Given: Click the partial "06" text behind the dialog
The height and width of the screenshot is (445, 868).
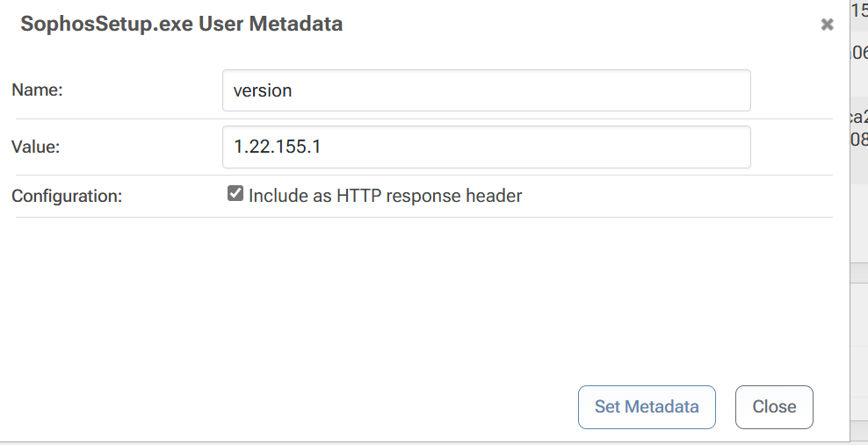Looking at the screenshot, I should click(858, 53).
